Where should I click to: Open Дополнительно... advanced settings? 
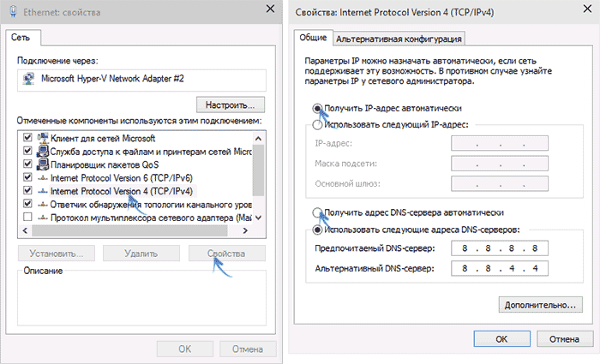click(540, 305)
